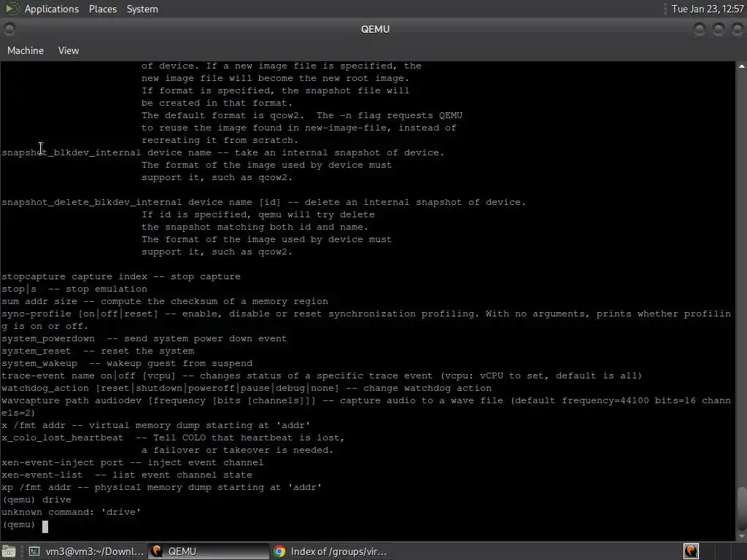Switch to Chrome 'Index of /groups/vir...' window

(331, 551)
